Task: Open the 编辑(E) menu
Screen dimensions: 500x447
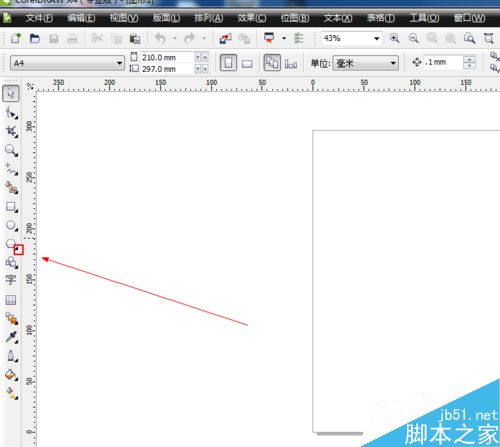Action: coord(81,18)
